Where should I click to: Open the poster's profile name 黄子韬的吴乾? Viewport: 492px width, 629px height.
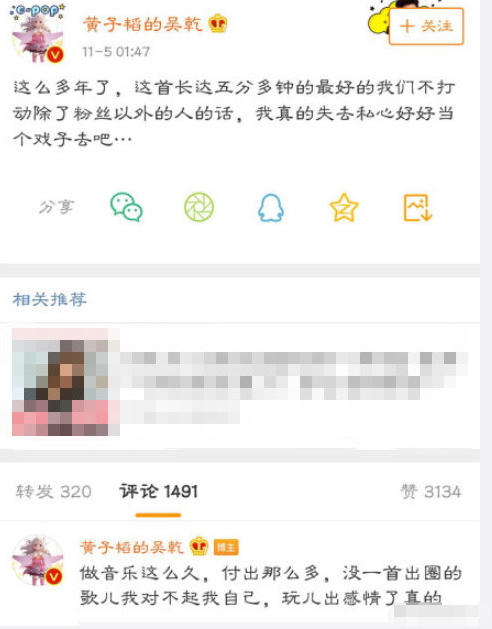[x=142, y=24]
